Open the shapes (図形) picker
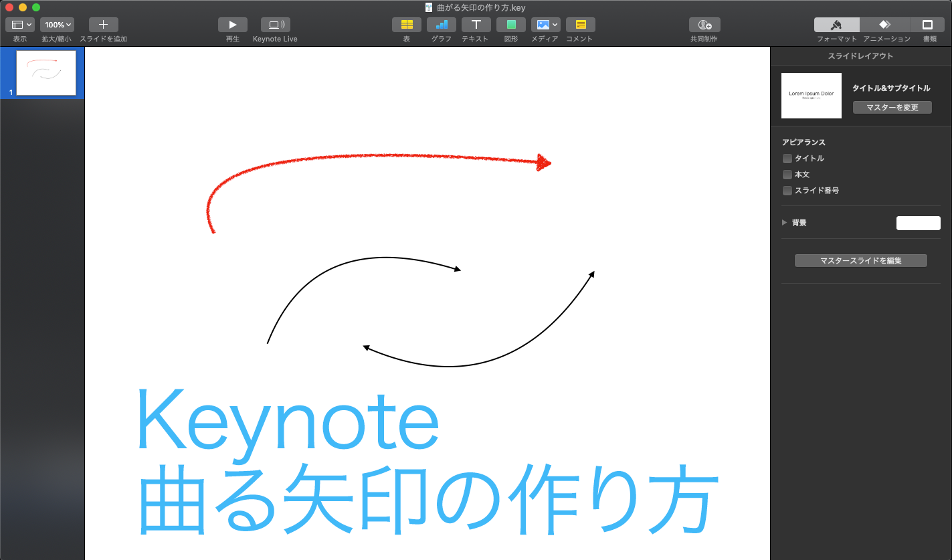Image resolution: width=952 pixels, height=560 pixels. point(510,25)
